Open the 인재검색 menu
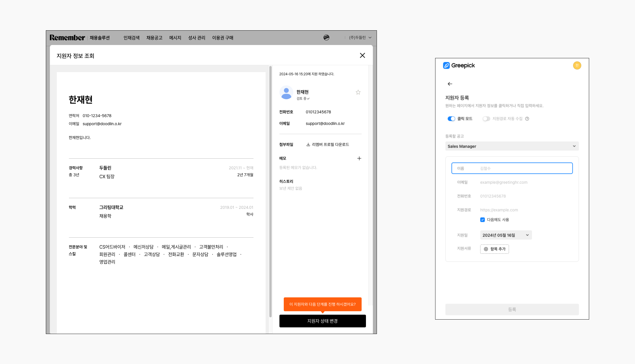Image resolution: width=635 pixels, height=364 pixels. click(x=131, y=38)
